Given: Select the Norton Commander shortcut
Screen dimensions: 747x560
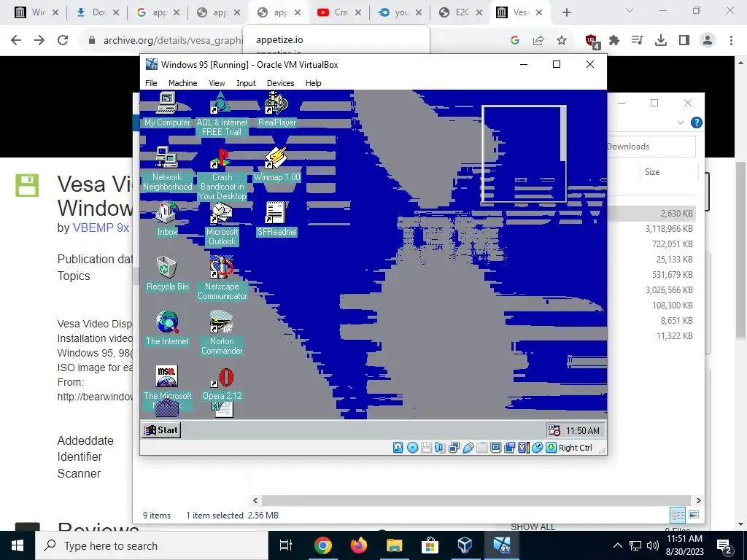Looking at the screenshot, I should (222, 333).
